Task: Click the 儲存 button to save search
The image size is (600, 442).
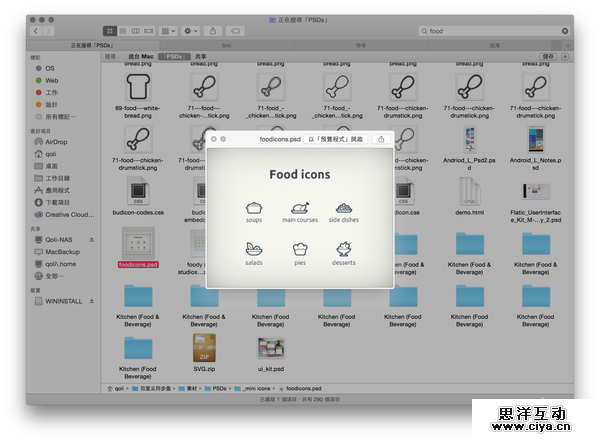Action: (x=546, y=57)
